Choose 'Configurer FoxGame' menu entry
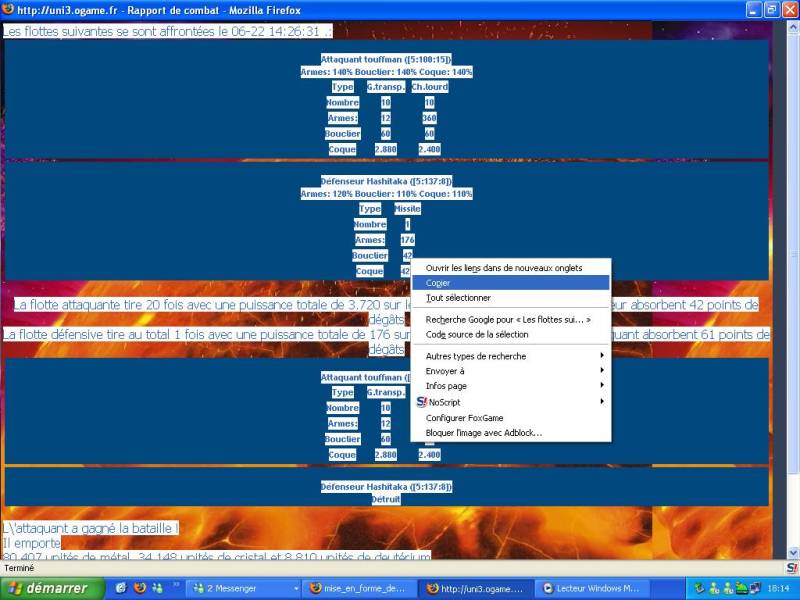 point(468,418)
